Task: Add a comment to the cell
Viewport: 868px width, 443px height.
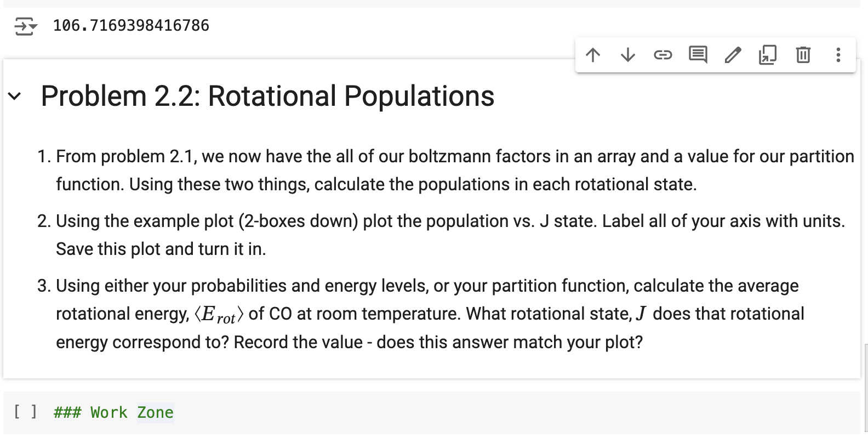Action: tap(698, 55)
